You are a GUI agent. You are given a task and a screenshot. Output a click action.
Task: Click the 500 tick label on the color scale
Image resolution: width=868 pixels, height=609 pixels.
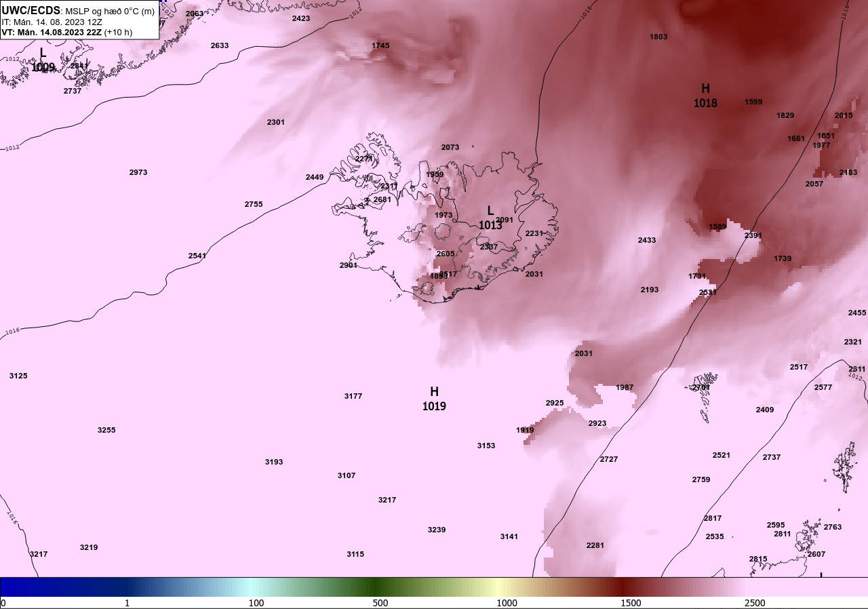point(380,603)
